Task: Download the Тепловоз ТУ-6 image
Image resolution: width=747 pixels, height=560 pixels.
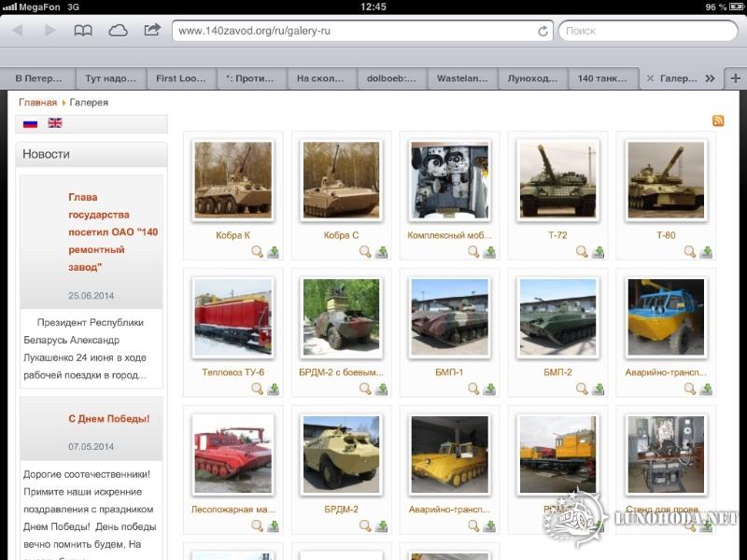Action: [x=273, y=389]
